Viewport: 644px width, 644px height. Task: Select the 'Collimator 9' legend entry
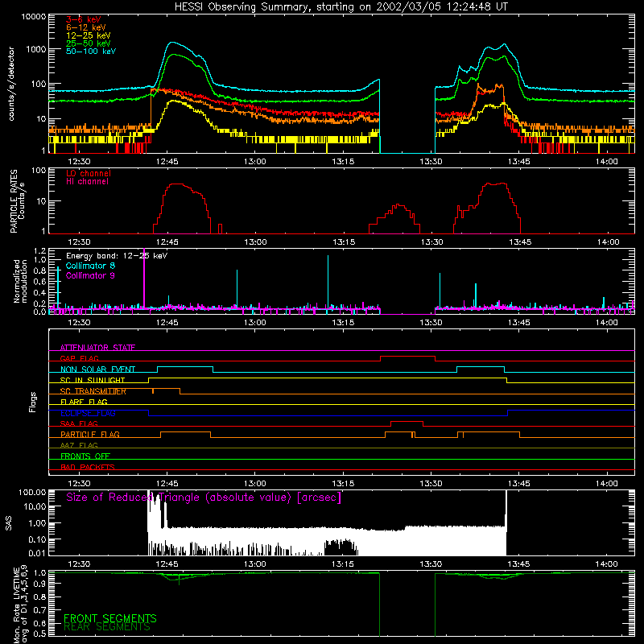click(x=90, y=275)
